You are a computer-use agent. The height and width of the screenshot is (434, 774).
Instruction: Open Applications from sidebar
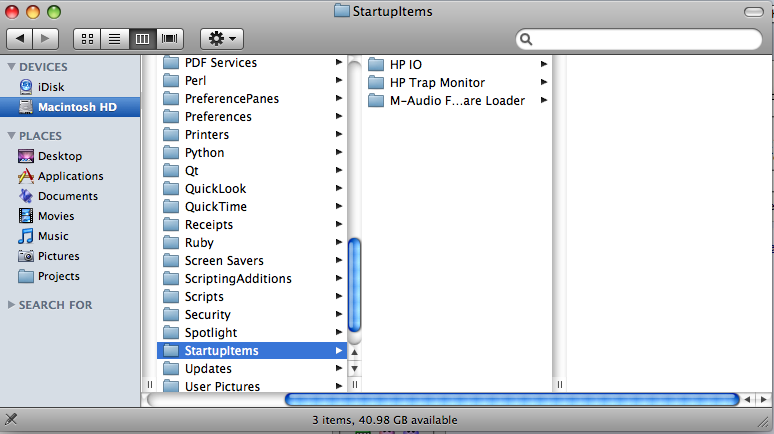coord(70,176)
